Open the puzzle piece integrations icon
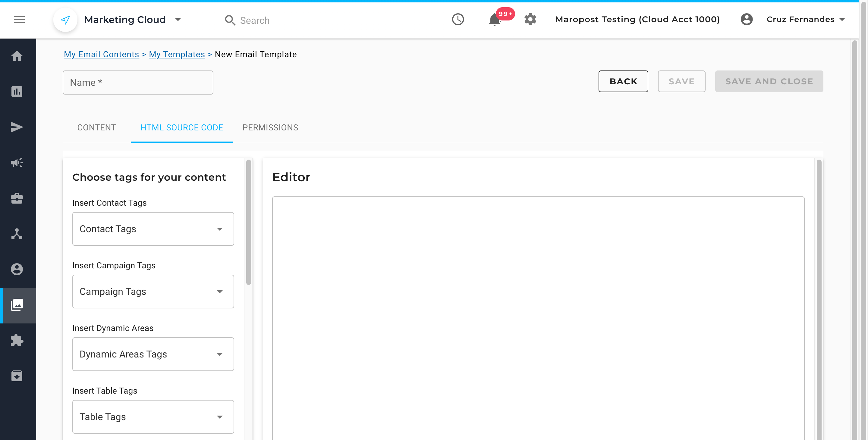The width and height of the screenshot is (868, 440). coord(17,340)
